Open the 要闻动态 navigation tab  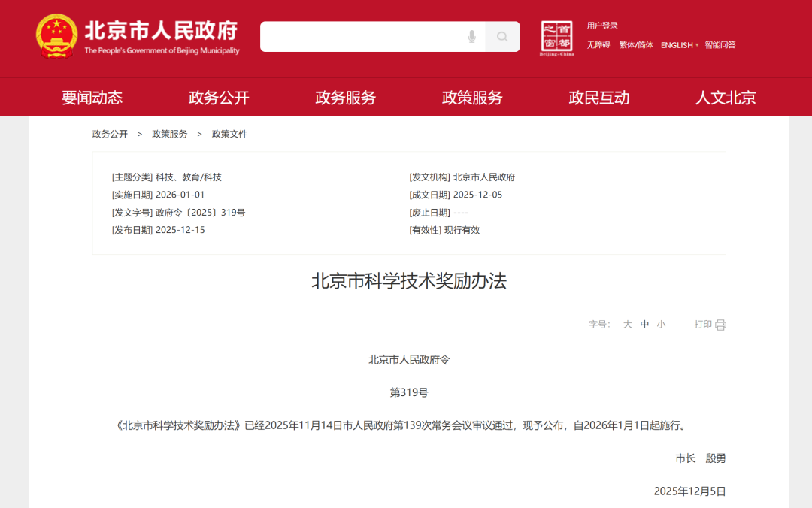[92, 98]
